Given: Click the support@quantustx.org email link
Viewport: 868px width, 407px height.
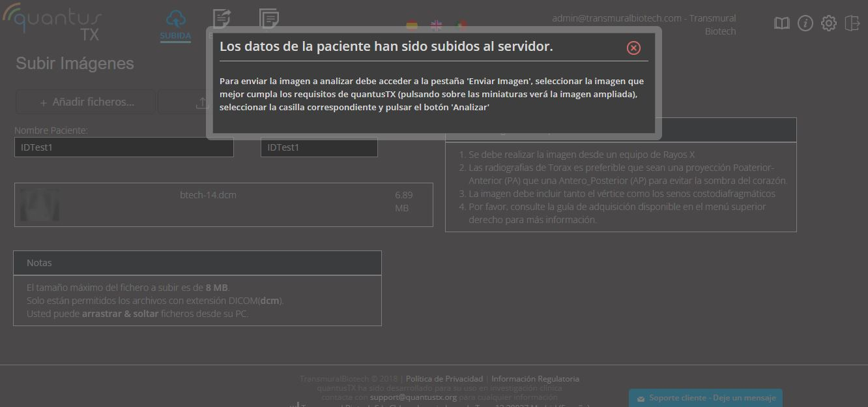Looking at the screenshot, I should [x=413, y=397].
